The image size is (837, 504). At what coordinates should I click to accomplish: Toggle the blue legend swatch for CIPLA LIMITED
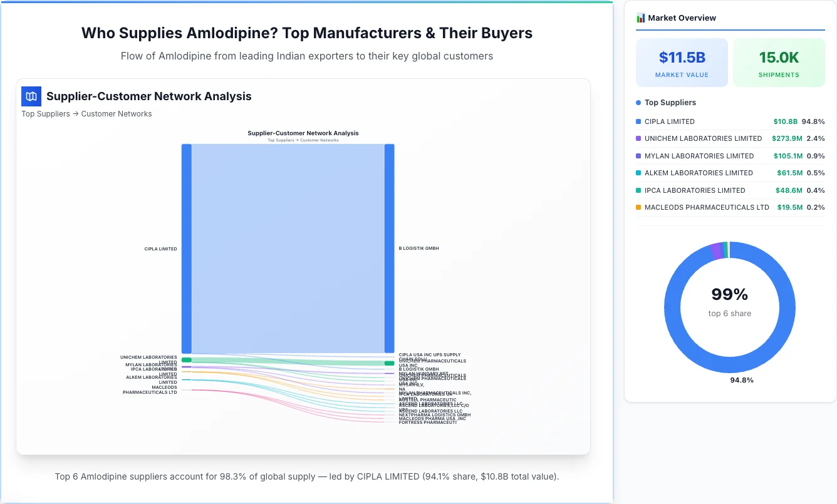click(638, 121)
